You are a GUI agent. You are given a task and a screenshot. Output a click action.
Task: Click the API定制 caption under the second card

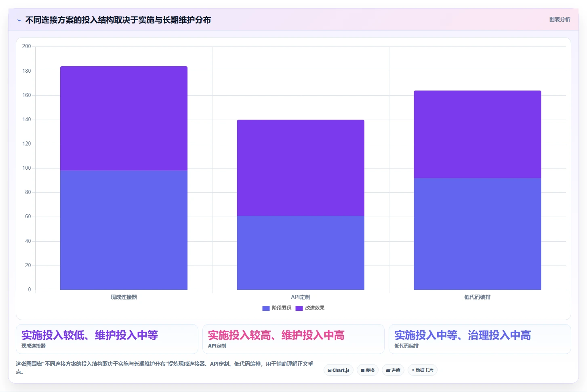click(x=217, y=346)
